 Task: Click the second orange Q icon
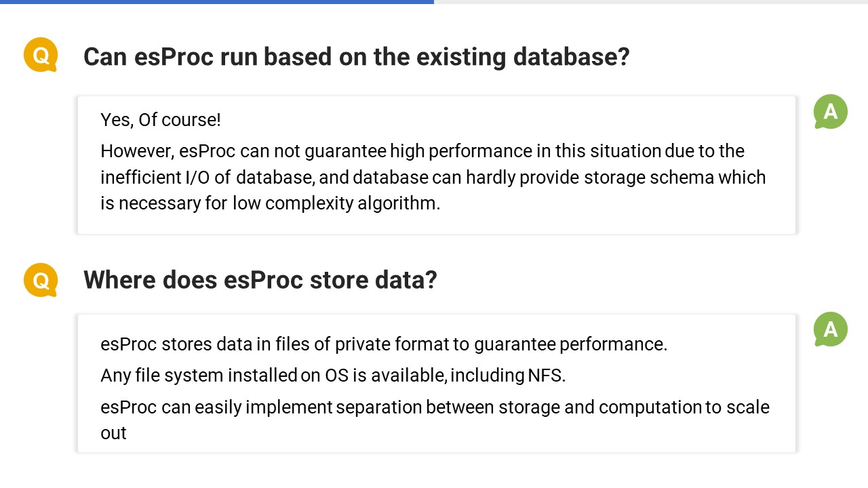[x=41, y=280]
